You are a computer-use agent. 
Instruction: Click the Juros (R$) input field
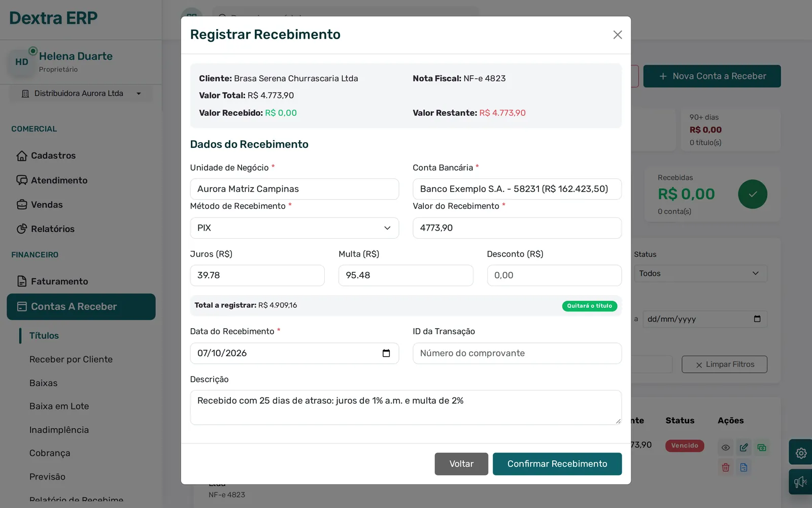257,275
